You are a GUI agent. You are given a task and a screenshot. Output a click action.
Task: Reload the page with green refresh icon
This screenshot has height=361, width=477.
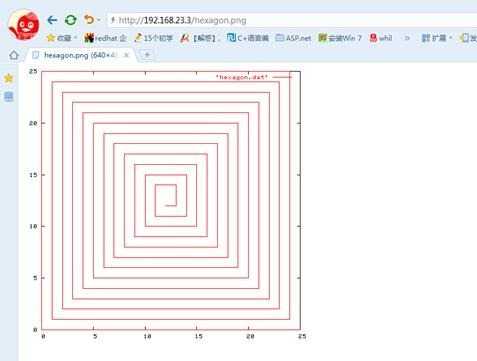pos(70,20)
